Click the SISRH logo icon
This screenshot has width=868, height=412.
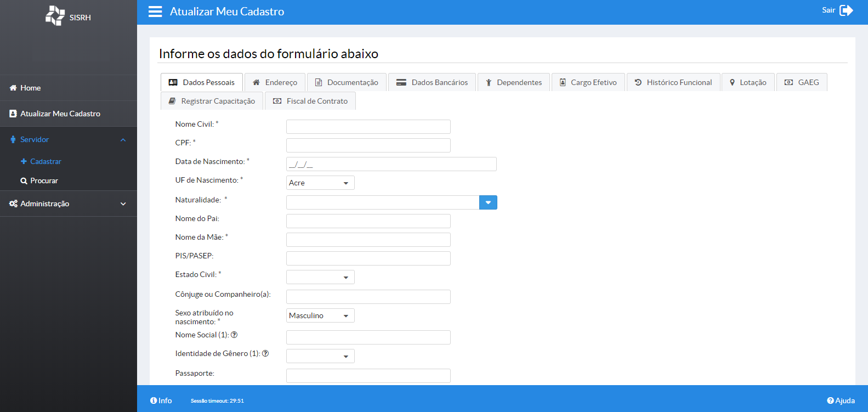pos(55,16)
